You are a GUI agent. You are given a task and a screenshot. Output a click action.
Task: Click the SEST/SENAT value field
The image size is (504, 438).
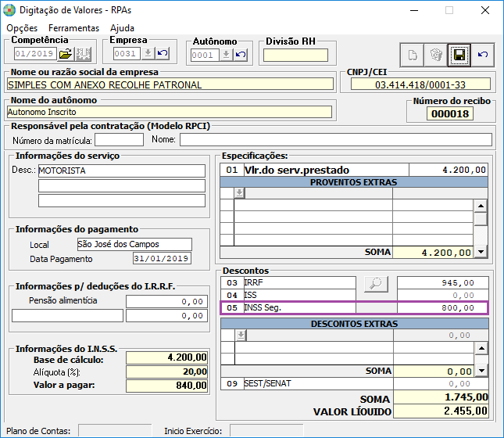tap(441, 383)
